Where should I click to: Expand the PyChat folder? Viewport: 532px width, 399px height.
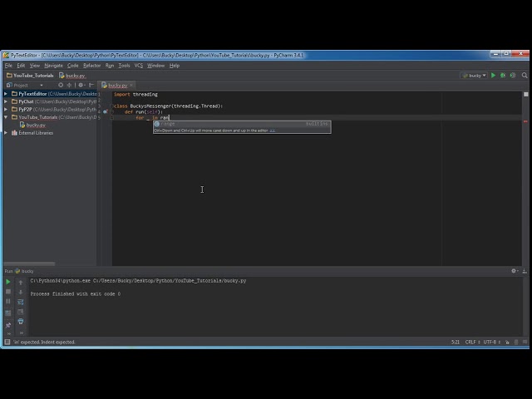(x=6, y=101)
